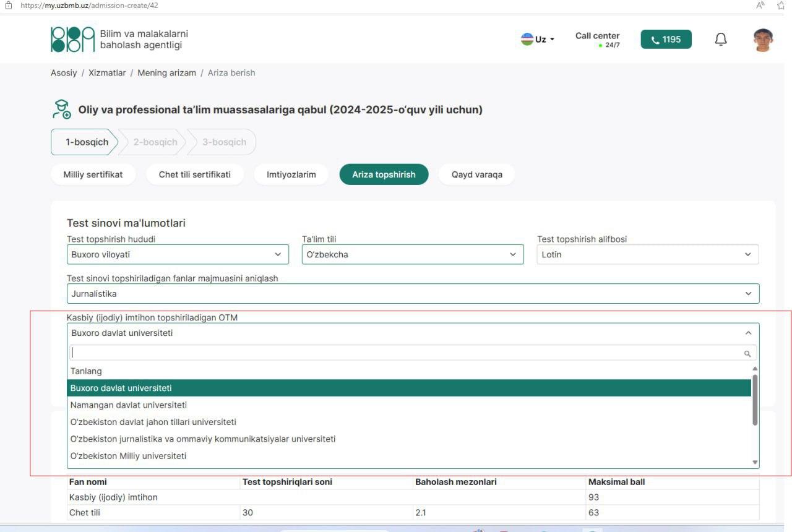Switch to Milliy sertifikat tab
The height and width of the screenshot is (532, 792).
click(x=93, y=174)
